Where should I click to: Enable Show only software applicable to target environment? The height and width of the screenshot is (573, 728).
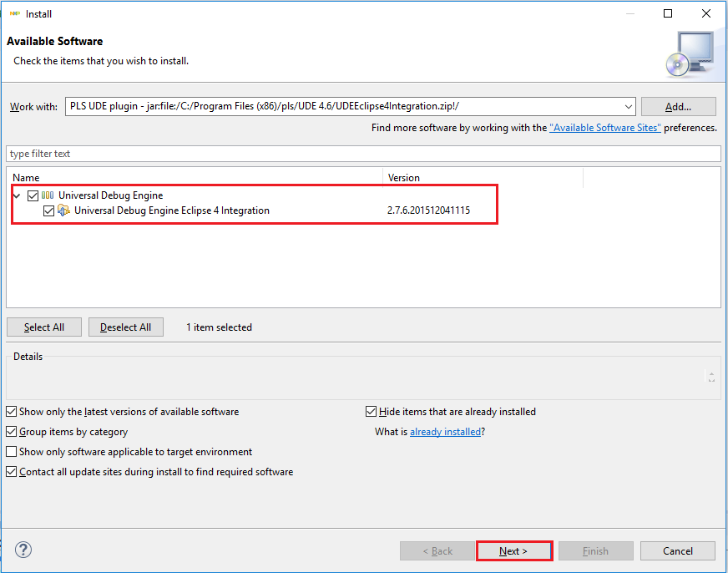click(11, 452)
